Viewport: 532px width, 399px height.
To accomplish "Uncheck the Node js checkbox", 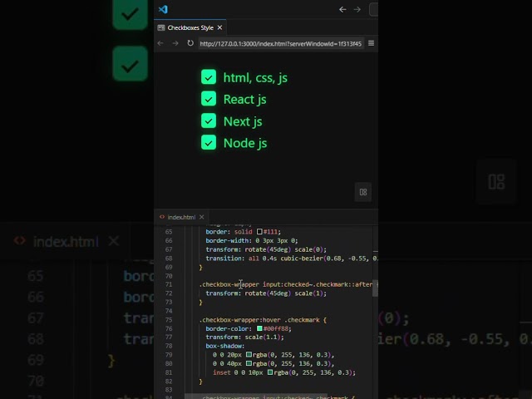I will tap(209, 142).
